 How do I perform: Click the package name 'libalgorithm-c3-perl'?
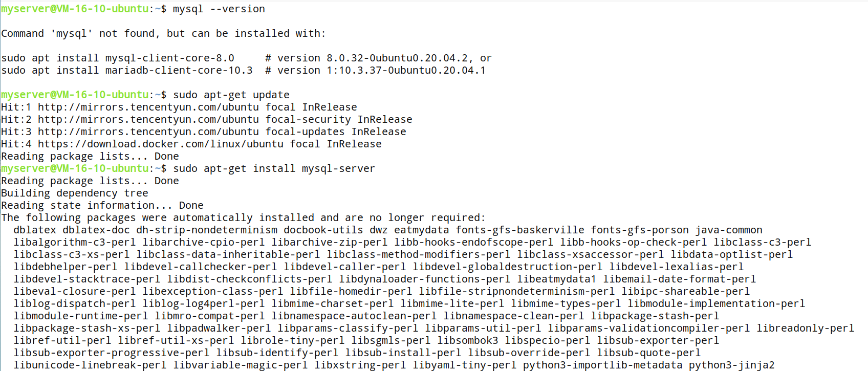coord(75,242)
